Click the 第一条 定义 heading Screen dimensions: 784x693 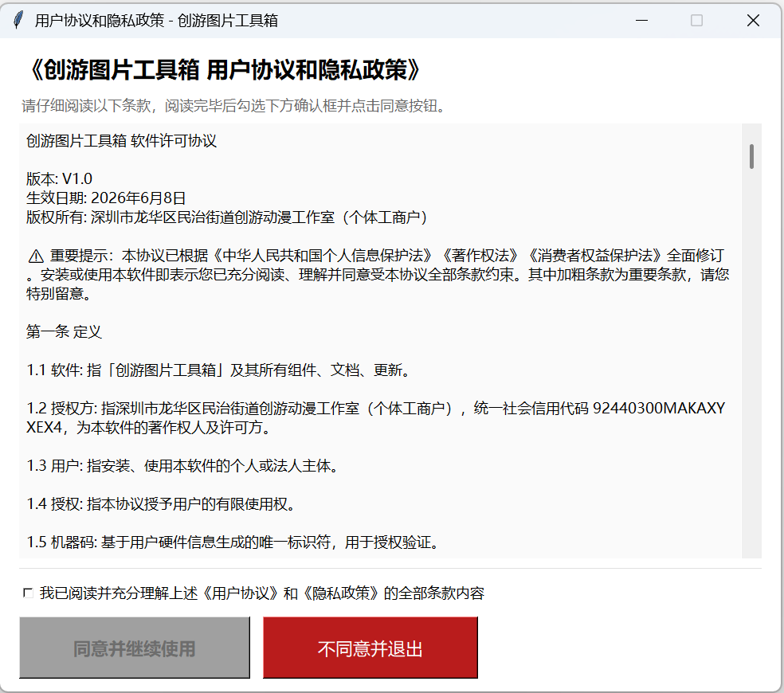(x=64, y=331)
